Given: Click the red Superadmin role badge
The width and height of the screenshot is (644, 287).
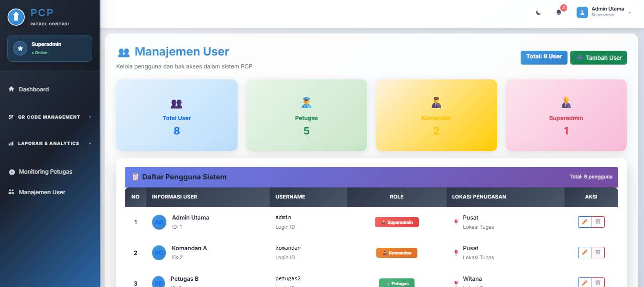Looking at the screenshot, I should [x=396, y=222].
